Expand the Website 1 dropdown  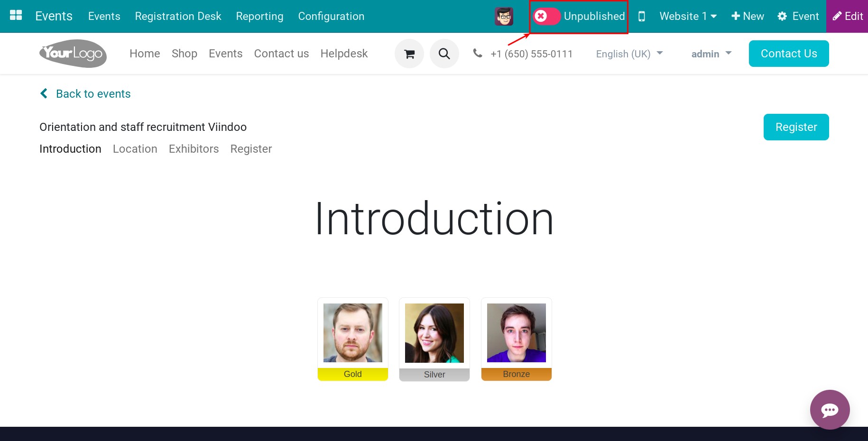click(x=688, y=16)
